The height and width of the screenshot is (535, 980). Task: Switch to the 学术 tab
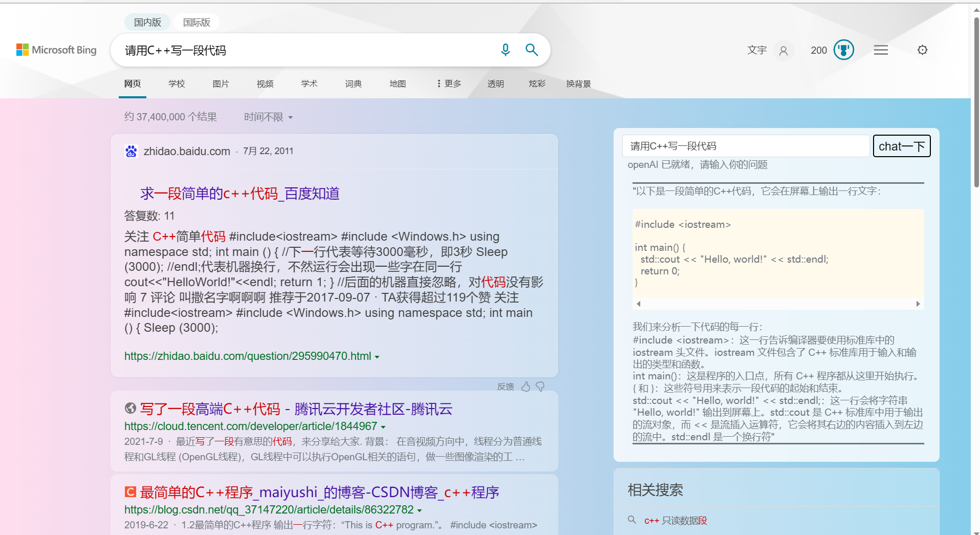point(309,83)
